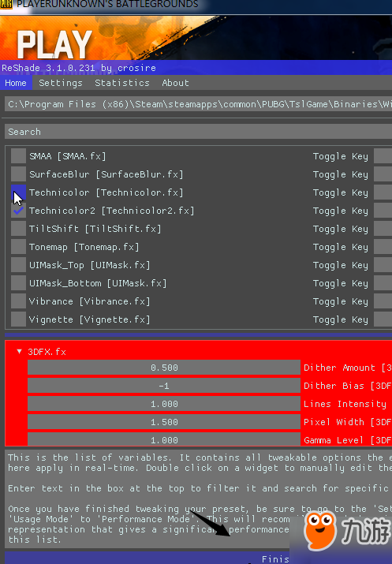Tick the Vignette effect checkbox

[18, 319]
